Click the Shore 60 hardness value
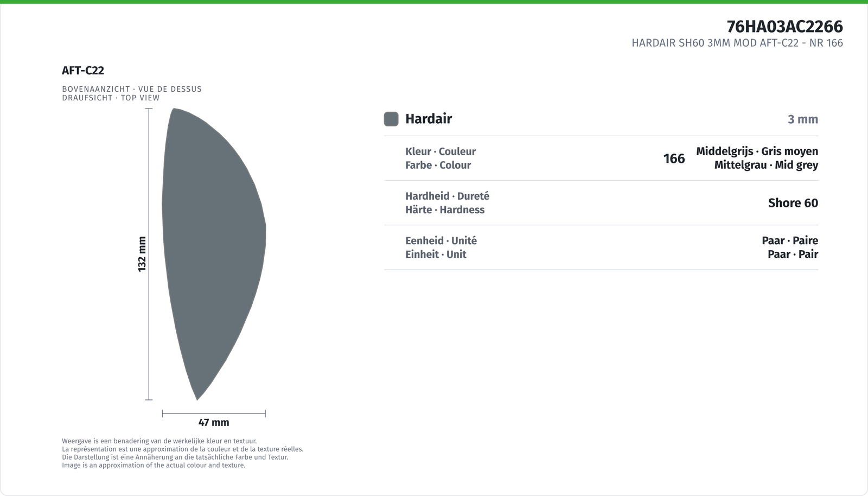Screen dimensions: 868x496 (x=793, y=203)
